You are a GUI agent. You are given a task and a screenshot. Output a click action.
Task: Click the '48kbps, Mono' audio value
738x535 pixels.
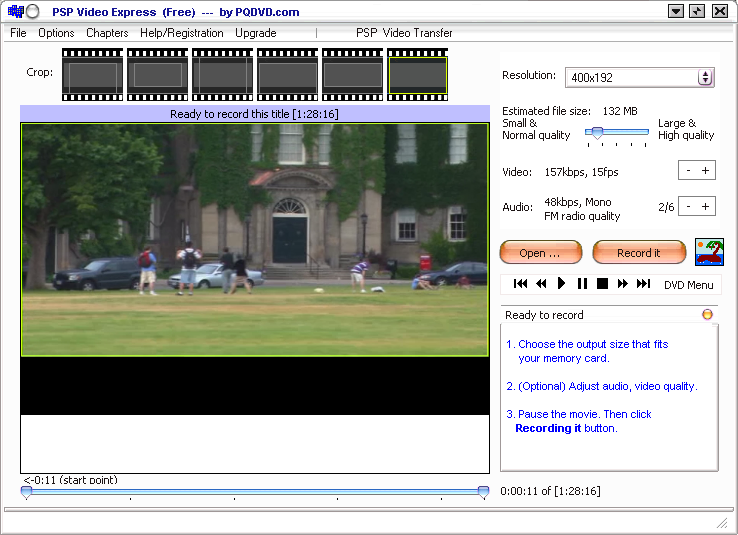(578, 202)
